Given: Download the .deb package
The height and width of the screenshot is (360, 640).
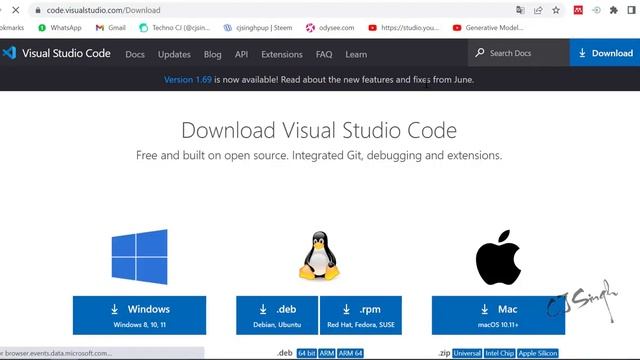Looking at the screenshot, I should point(277,315).
